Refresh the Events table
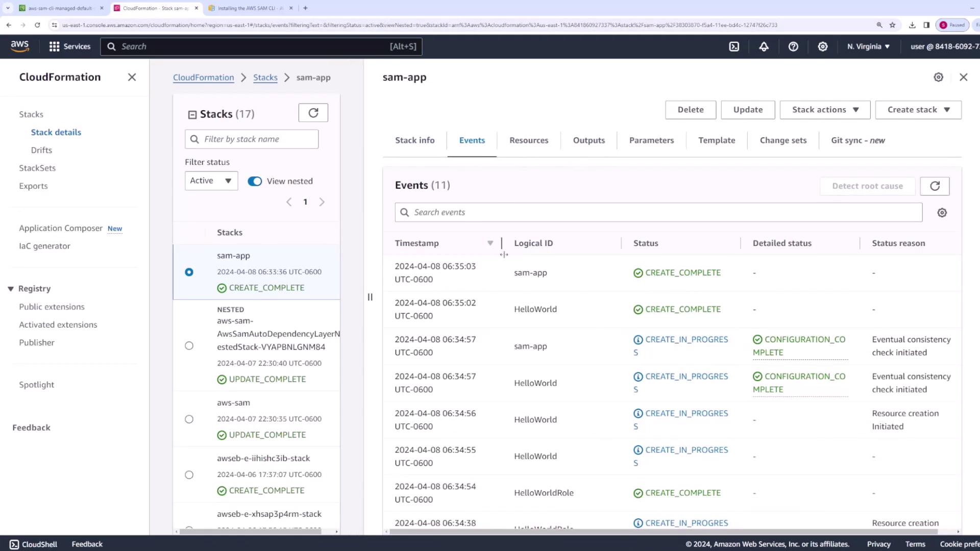 [935, 186]
